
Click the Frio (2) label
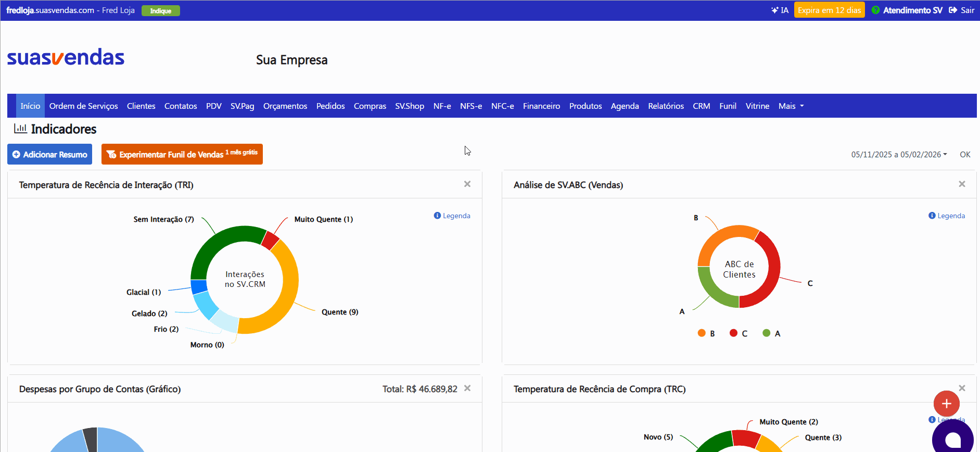166,329
